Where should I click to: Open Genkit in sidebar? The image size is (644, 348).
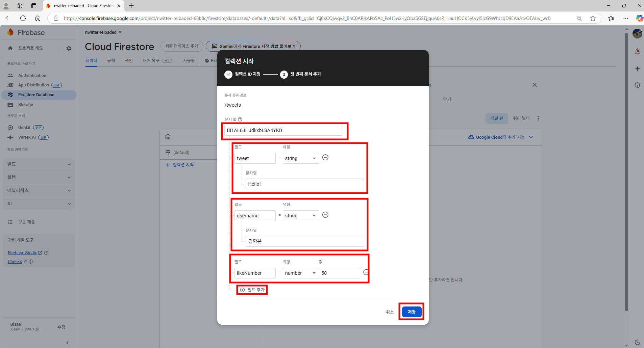24,128
